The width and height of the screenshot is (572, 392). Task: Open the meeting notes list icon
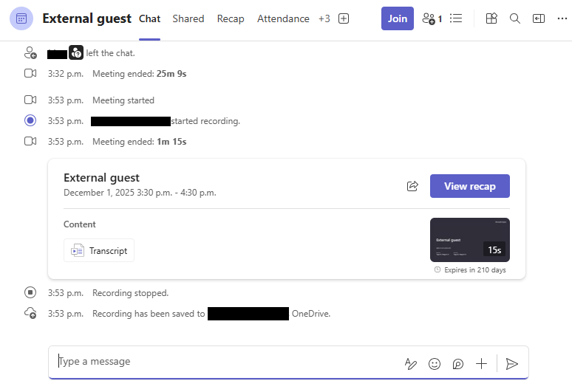456,18
